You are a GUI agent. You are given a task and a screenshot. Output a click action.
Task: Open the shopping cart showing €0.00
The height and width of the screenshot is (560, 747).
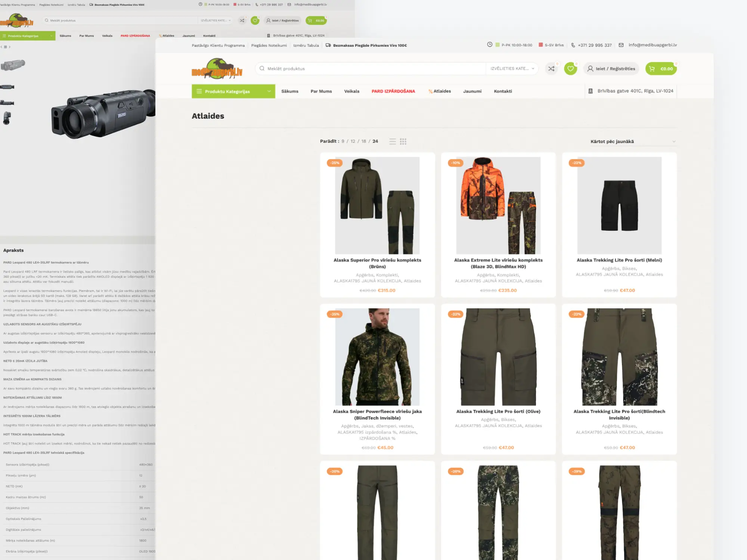click(661, 69)
